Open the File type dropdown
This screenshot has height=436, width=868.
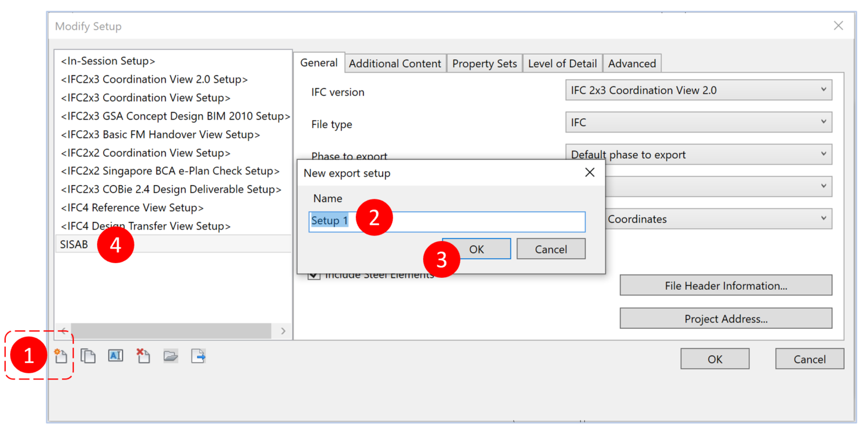698,122
